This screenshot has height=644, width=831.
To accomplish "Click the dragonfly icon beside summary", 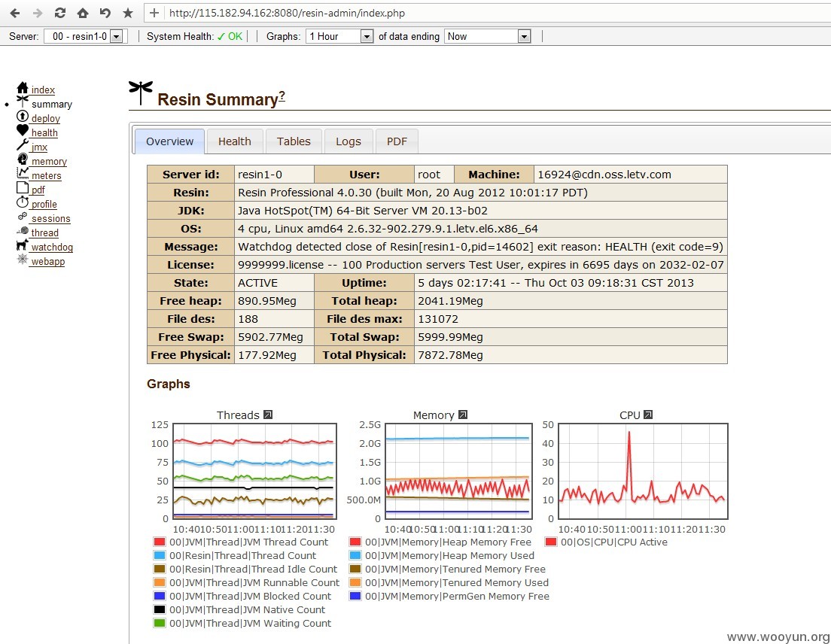I will click(23, 102).
